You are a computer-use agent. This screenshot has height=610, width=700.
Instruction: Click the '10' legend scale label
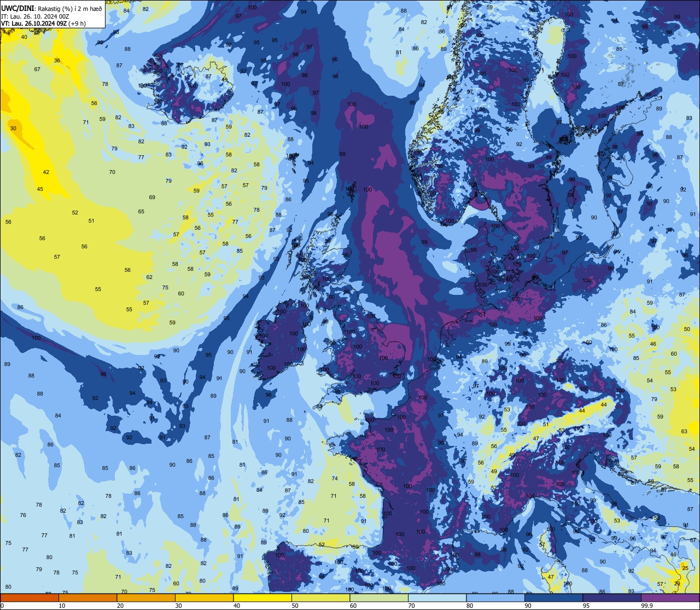tap(62, 606)
